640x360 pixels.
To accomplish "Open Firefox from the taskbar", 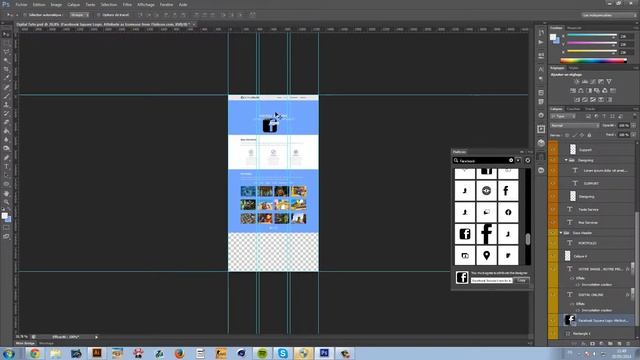I will pyautogui.click(x=179, y=353).
